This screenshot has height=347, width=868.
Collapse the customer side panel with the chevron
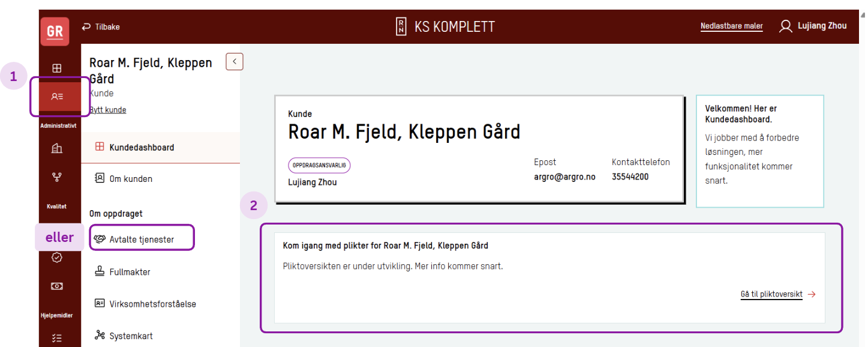tap(234, 61)
